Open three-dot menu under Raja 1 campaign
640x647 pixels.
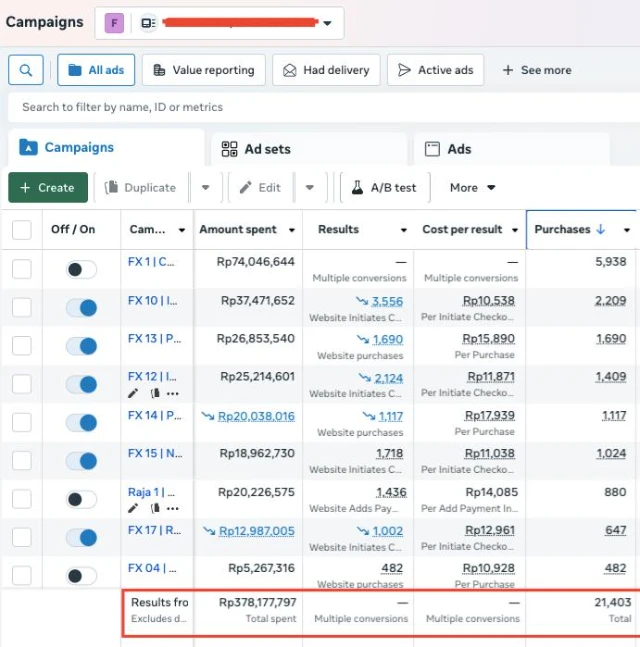tap(173, 508)
